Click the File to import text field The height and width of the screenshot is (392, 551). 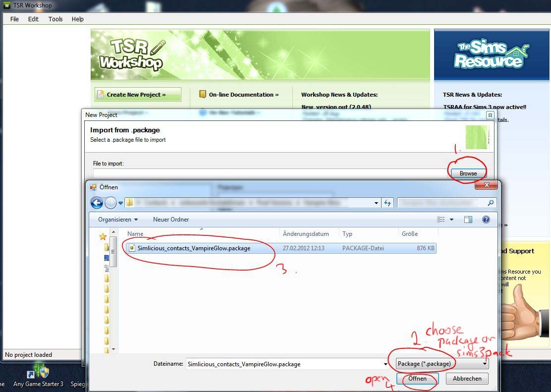coord(270,173)
